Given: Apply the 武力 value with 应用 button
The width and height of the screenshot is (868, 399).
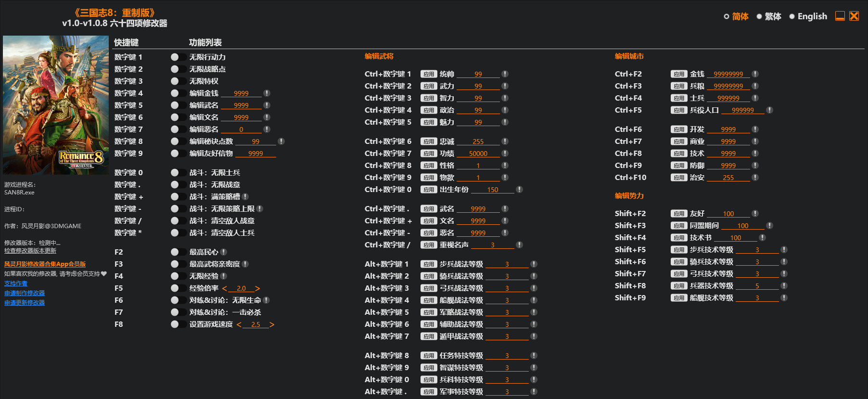Looking at the screenshot, I should pos(429,86).
